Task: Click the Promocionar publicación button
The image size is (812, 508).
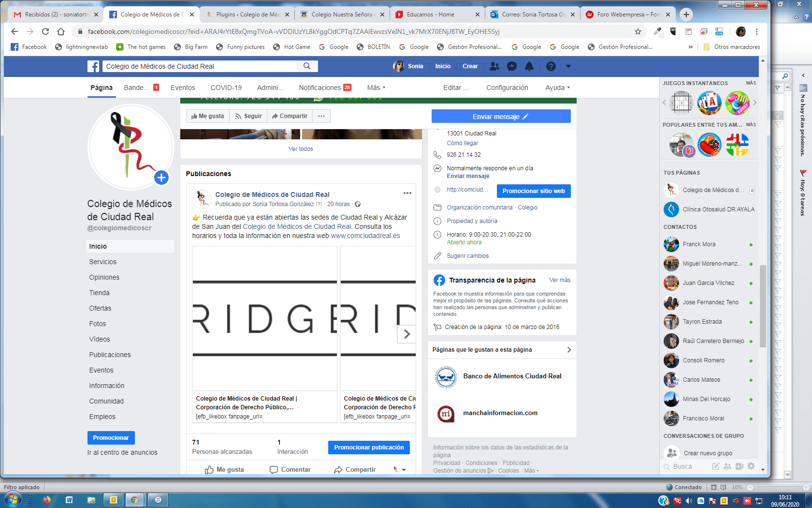Action: (369, 448)
